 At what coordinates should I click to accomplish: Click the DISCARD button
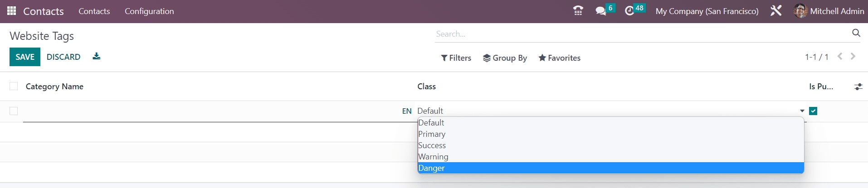tap(63, 57)
